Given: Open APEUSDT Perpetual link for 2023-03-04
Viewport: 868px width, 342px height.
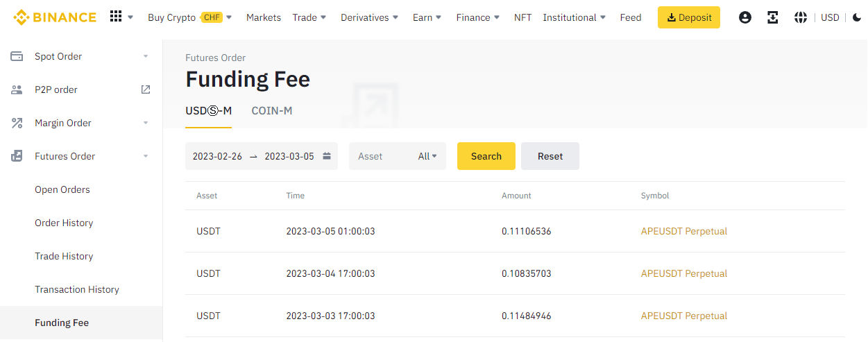Looking at the screenshot, I should coord(684,273).
